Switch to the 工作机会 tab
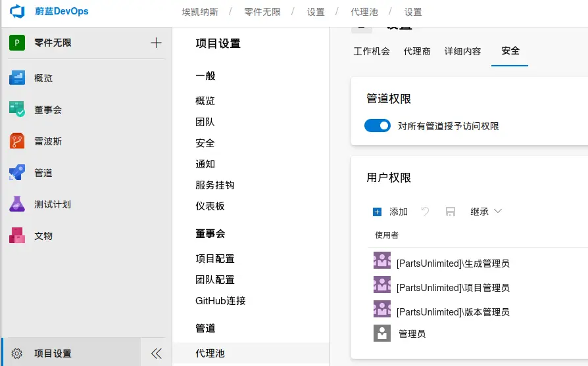Screen dimensions: 588x366 pyautogui.click(x=372, y=51)
